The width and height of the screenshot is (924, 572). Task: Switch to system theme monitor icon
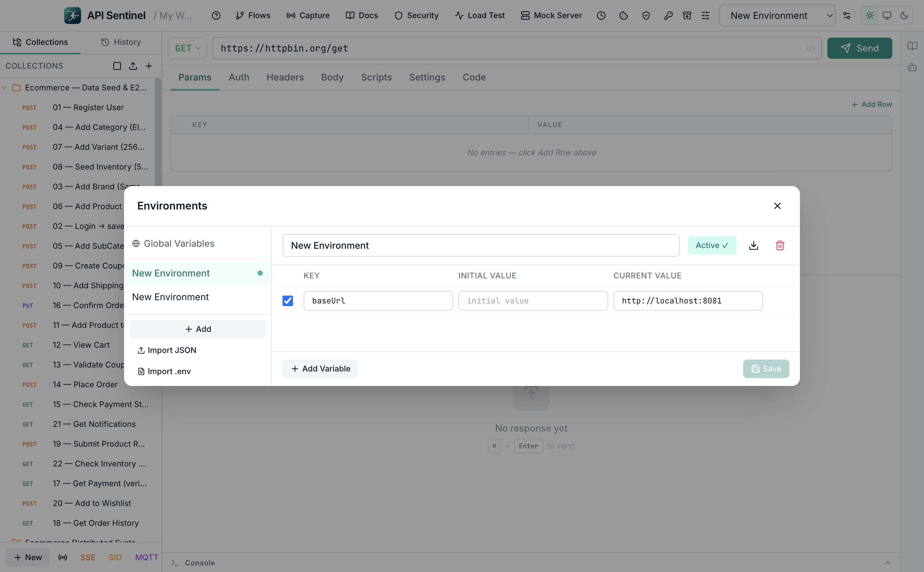pyautogui.click(x=887, y=16)
